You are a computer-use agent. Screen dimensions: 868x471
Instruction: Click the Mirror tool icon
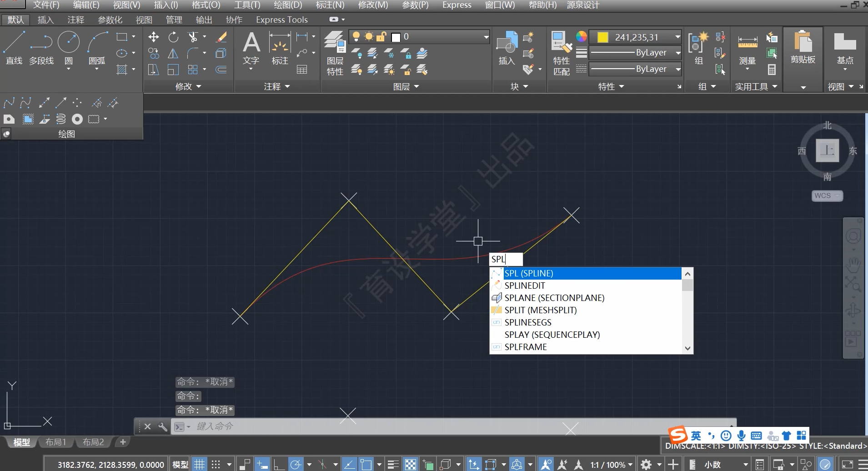tap(173, 54)
